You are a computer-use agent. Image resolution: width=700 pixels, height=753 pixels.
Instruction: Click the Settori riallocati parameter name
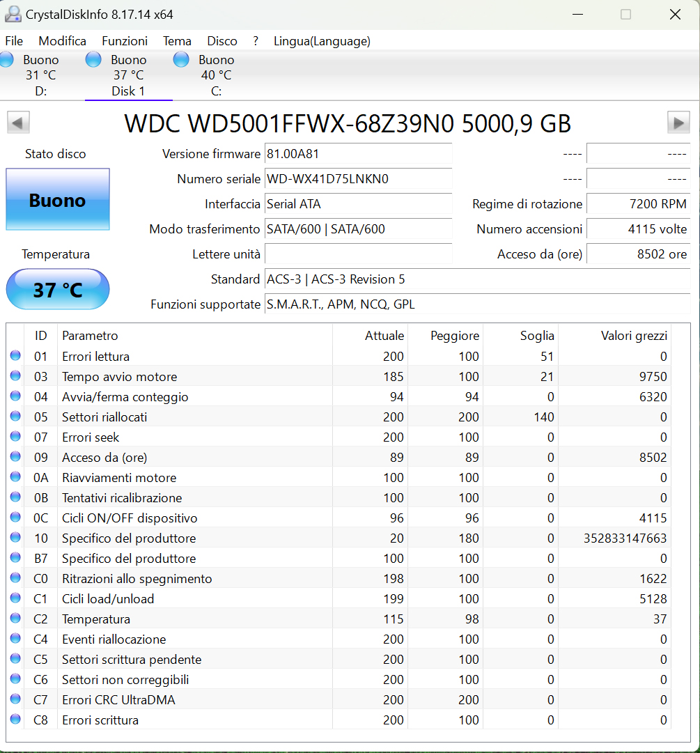[x=104, y=417]
